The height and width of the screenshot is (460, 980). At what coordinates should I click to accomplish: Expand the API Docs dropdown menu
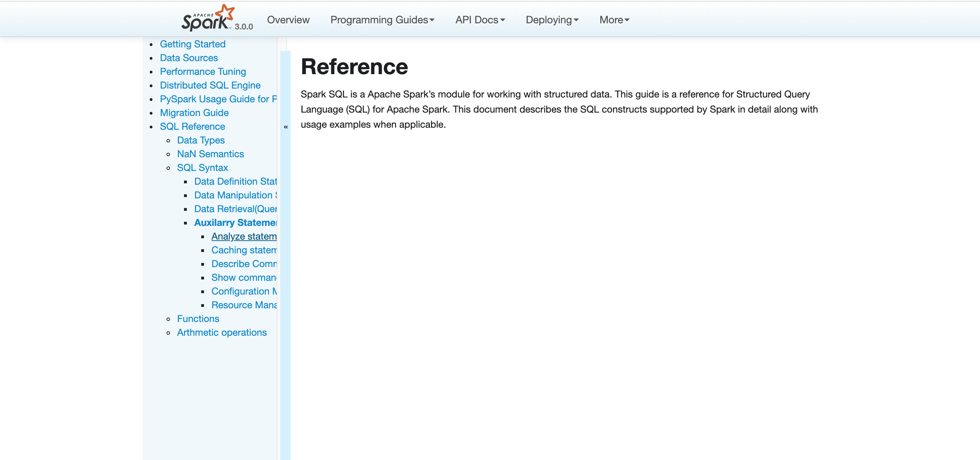pos(480,20)
